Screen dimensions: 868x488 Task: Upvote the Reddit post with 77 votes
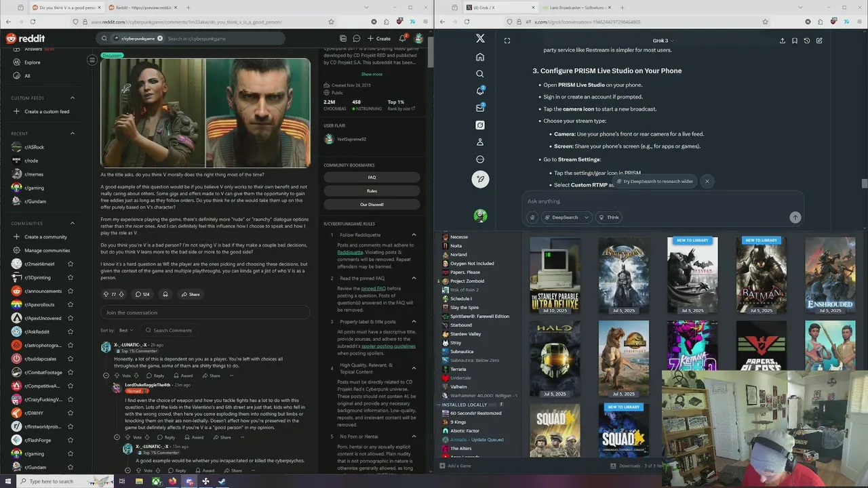tap(106, 294)
